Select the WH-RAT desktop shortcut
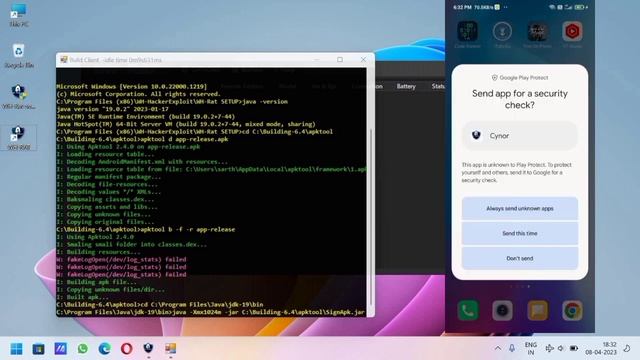640x360 pixels. point(18,137)
